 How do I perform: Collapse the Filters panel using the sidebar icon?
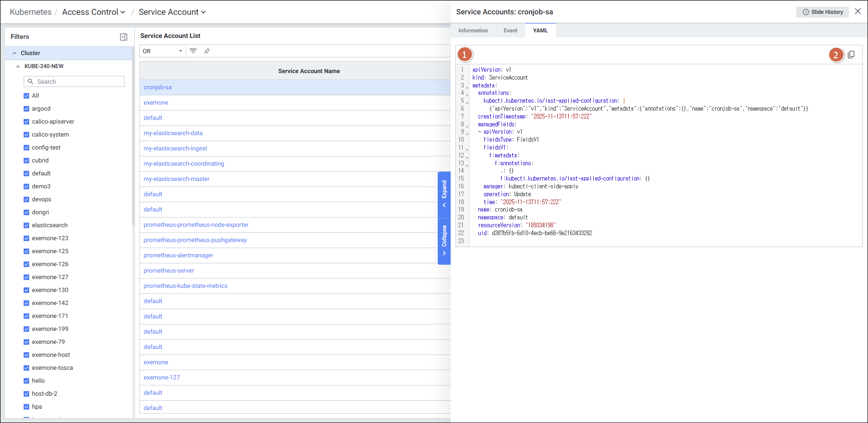124,37
